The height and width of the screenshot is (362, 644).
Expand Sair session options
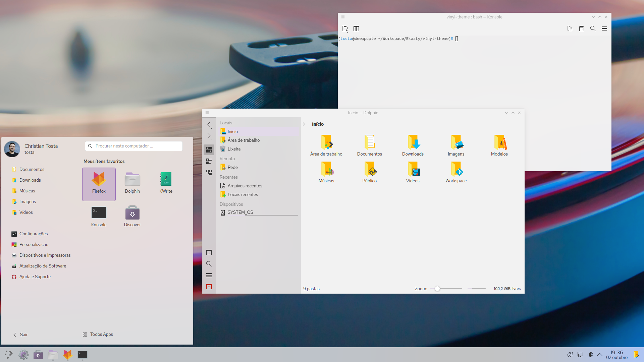(20, 335)
